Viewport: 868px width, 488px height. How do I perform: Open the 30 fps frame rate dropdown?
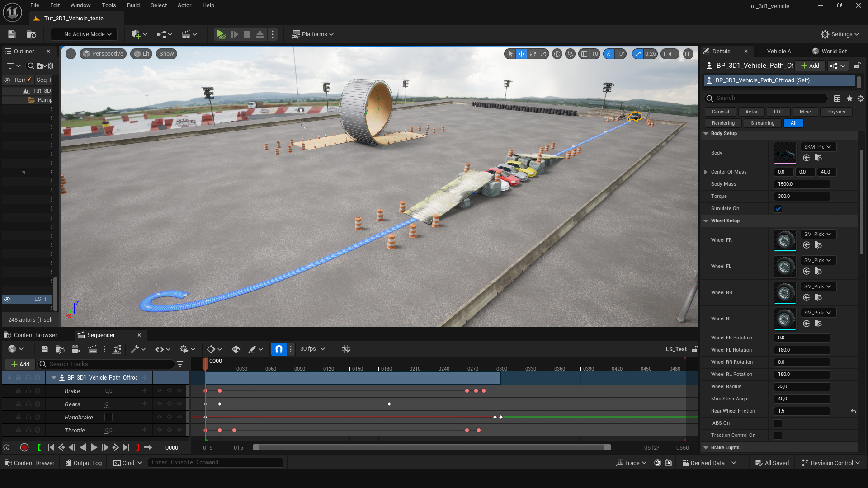pos(313,349)
